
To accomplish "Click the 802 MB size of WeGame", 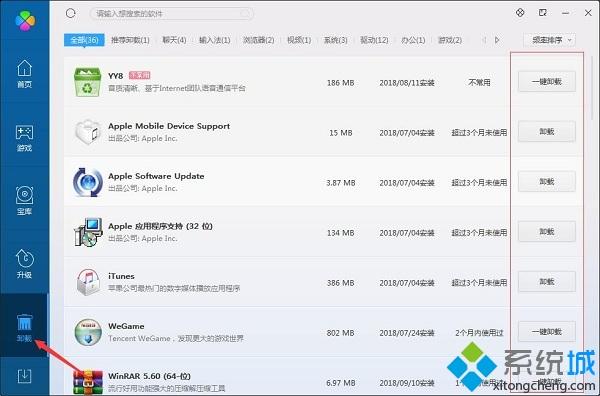I will pos(341,333).
